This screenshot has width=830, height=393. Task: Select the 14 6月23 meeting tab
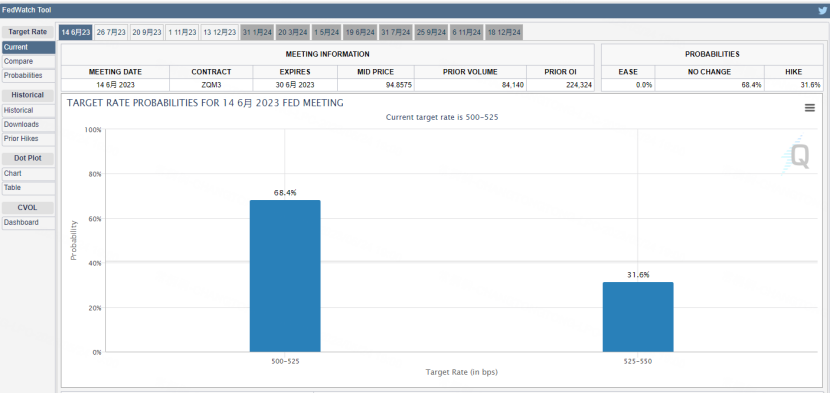click(x=76, y=32)
